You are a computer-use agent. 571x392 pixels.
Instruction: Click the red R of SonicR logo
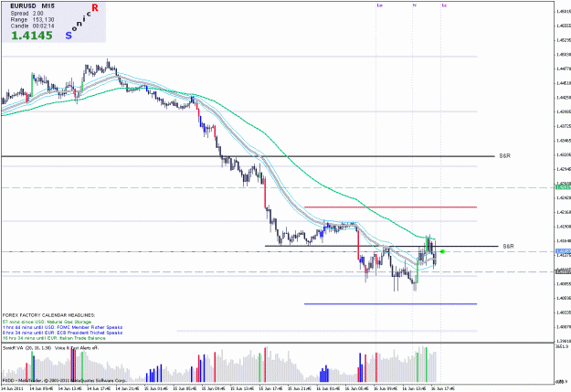click(95, 7)
